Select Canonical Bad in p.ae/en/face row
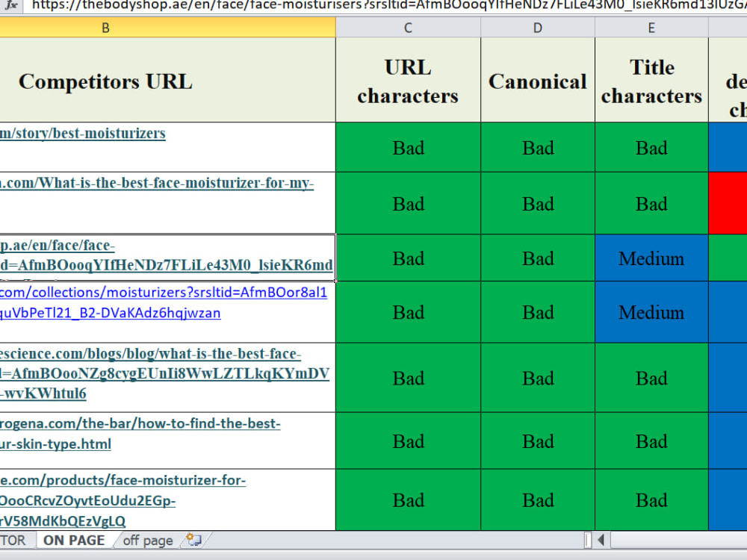Image resolution: width=747 pixels, height=560 pixels. (x=538, y=258)
